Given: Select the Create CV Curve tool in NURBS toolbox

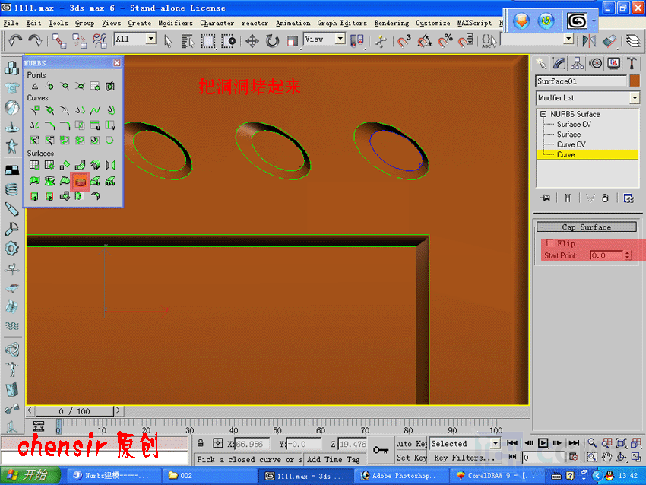Looking at the screenshot, I should tap(35, 110).
